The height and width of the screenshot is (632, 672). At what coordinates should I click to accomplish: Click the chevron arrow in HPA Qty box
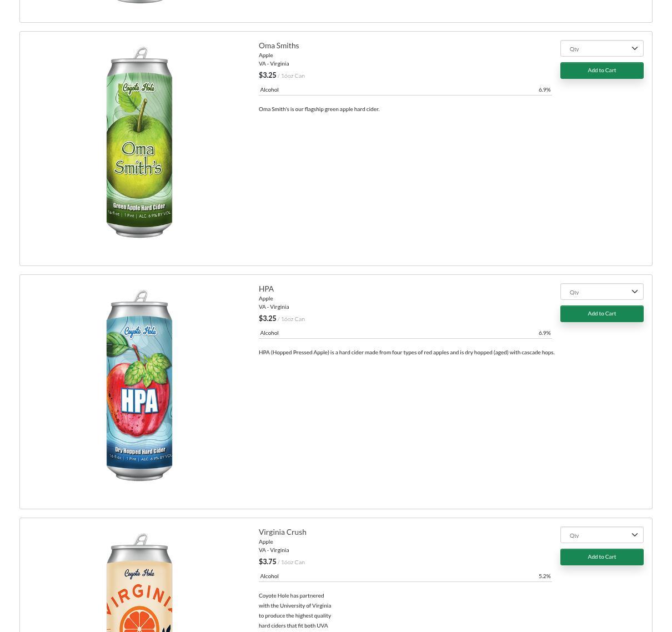click(x=635, y=292)
